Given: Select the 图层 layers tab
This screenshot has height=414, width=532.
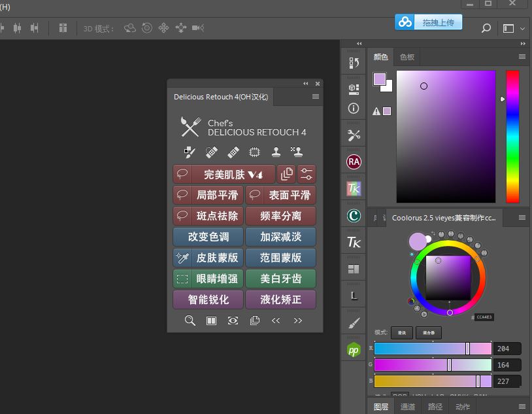Looking at the screenshot, I should [380, 407].
